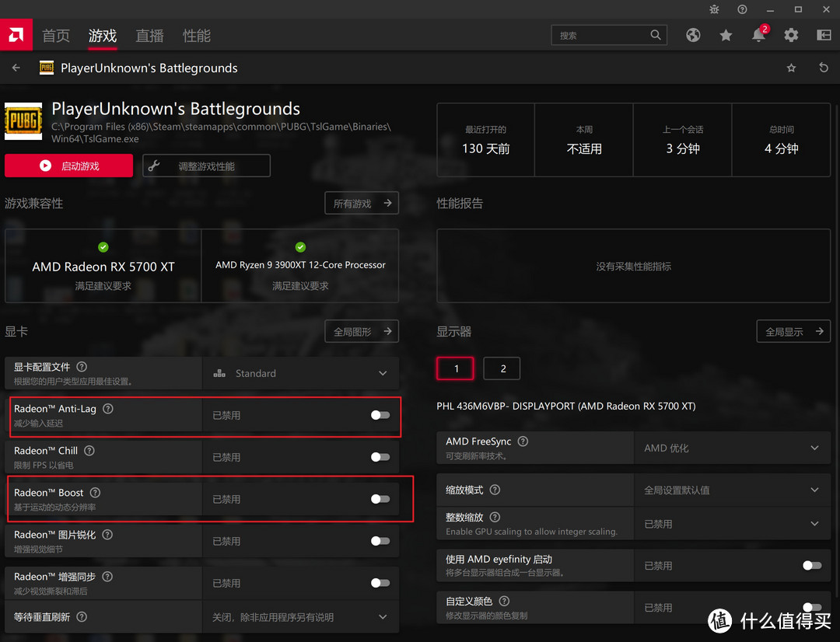Screen dimensions: 840x642
Task: Open the help question mark icon in title bar
Action: point(742,9)
